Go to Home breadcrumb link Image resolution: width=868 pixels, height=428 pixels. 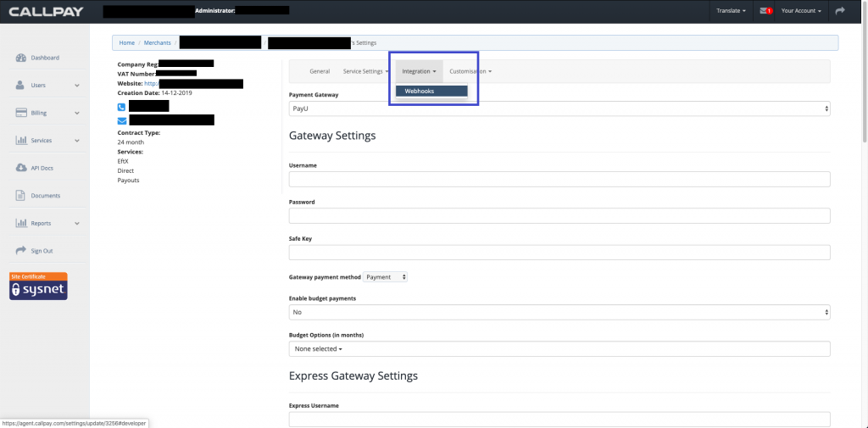coord(127,42)
